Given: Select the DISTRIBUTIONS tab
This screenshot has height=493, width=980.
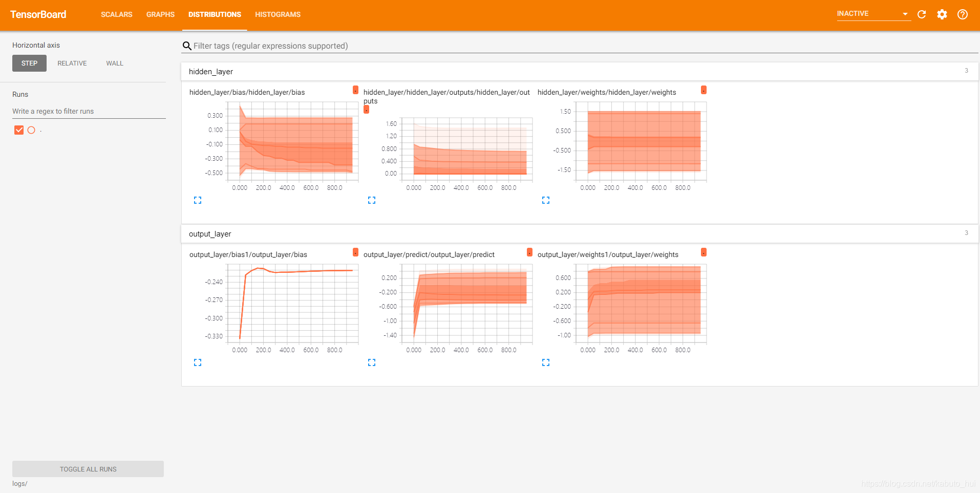Looking at the screenshot, I should coord(215,15).
